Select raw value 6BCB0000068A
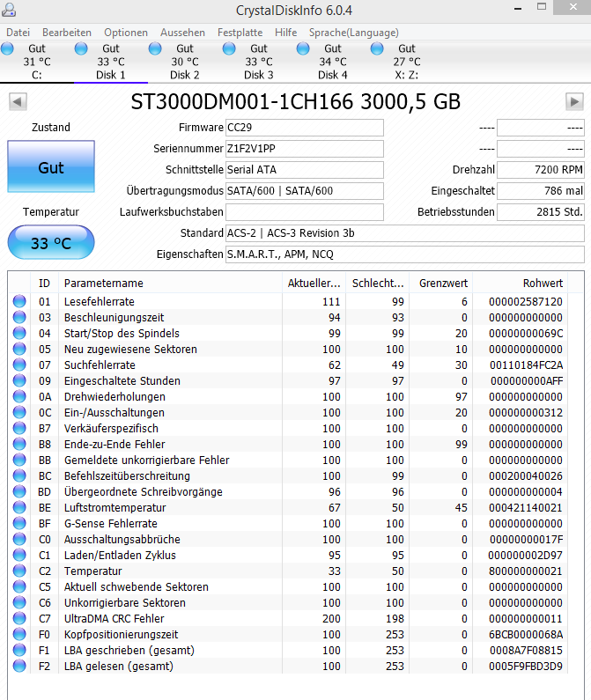591x700 pixels. click(x=526, y=634)
